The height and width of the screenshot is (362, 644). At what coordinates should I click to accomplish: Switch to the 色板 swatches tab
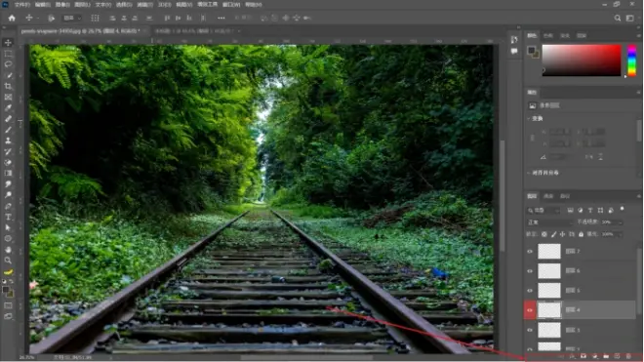[x=548, y=36]
